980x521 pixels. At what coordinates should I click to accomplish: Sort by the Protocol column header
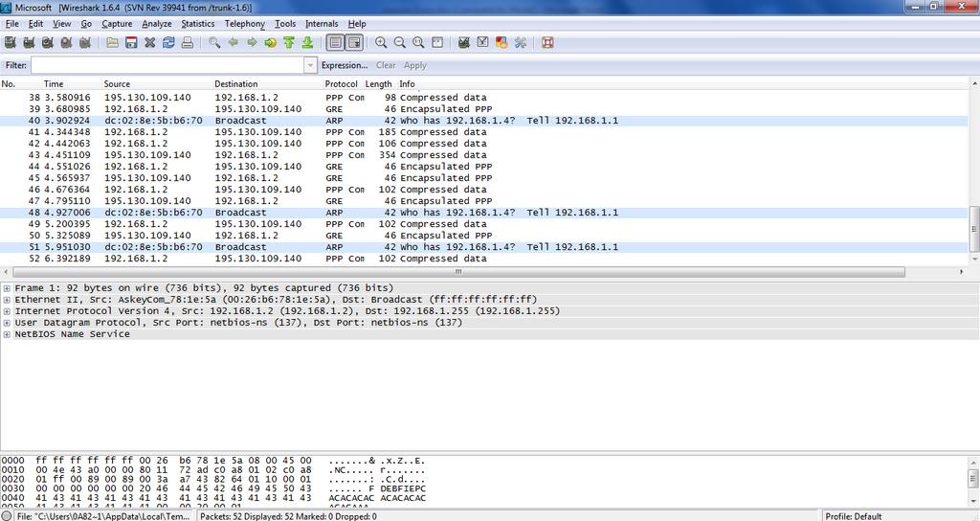click(x=342, y=84)
